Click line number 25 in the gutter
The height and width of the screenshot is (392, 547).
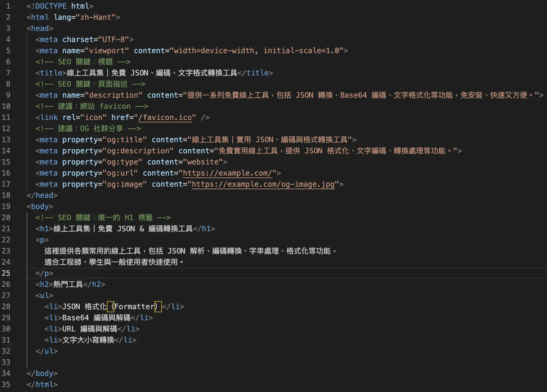pos(6,273)
